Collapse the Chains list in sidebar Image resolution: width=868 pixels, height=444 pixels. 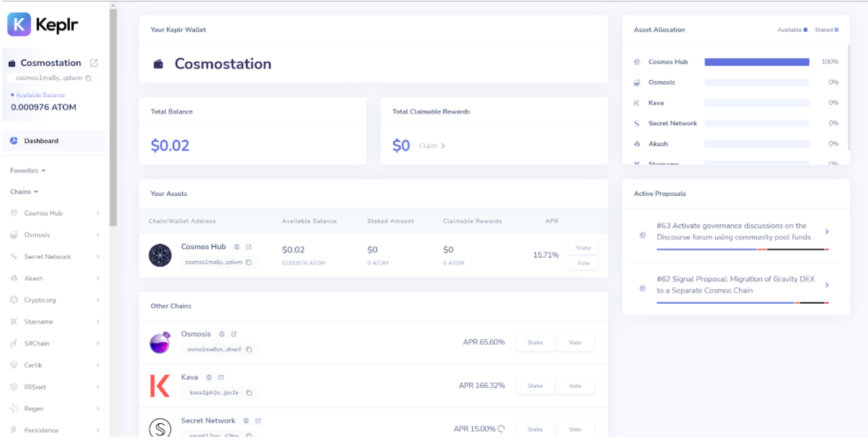24,191
